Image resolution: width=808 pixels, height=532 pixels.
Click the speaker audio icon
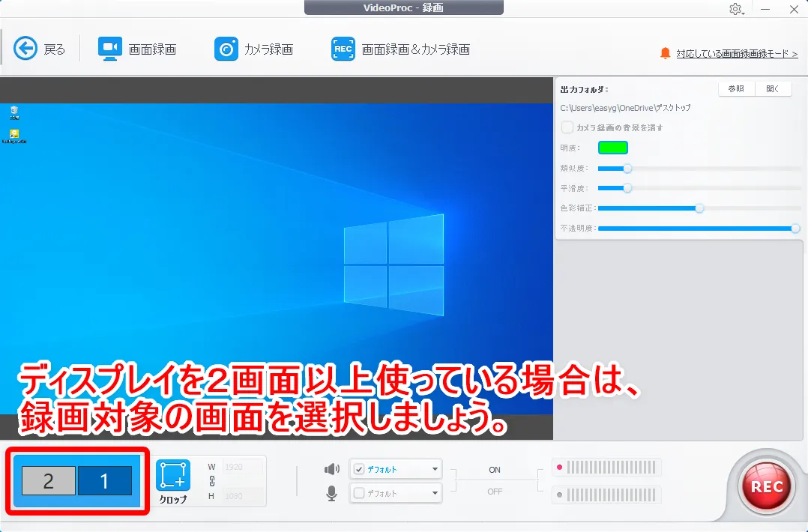(x=332, y=468)
